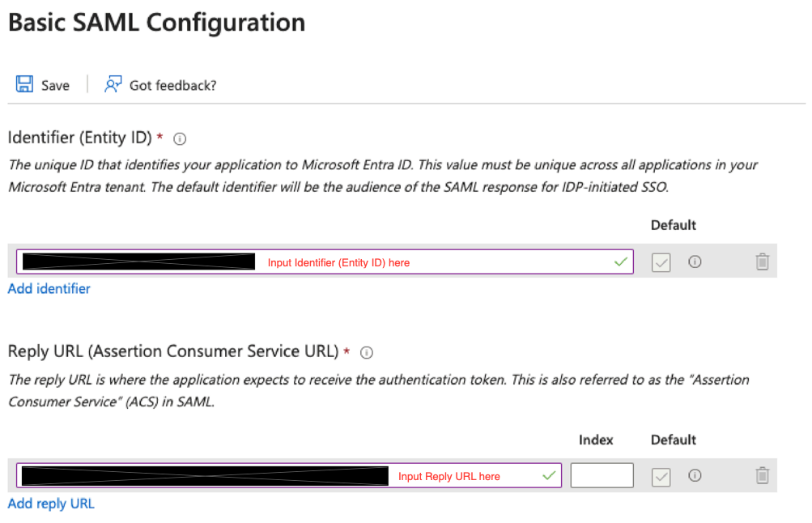This screenshot has height=523, width=812.
Task: Show info beside identifier Default checkbox
Action: (x=694, y=261)
